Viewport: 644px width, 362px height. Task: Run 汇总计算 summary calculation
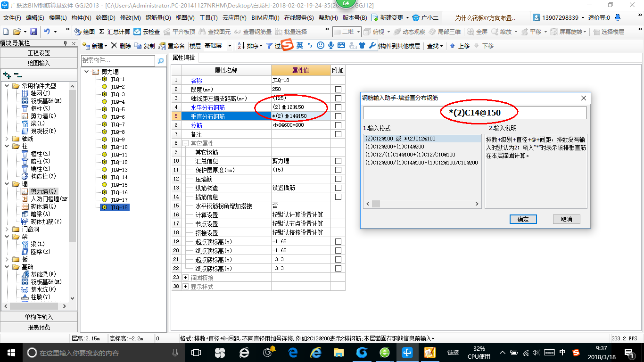point(115,32)
